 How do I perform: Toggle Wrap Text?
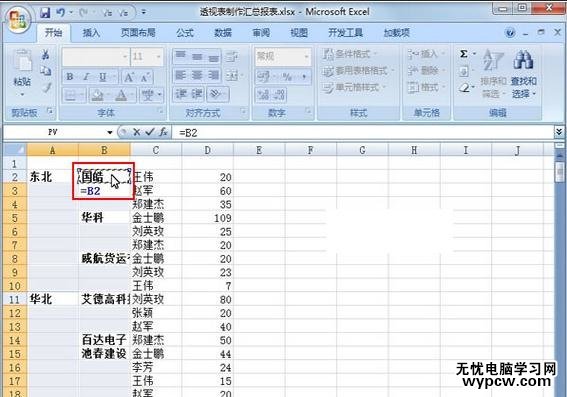click(x=232, y=56)
